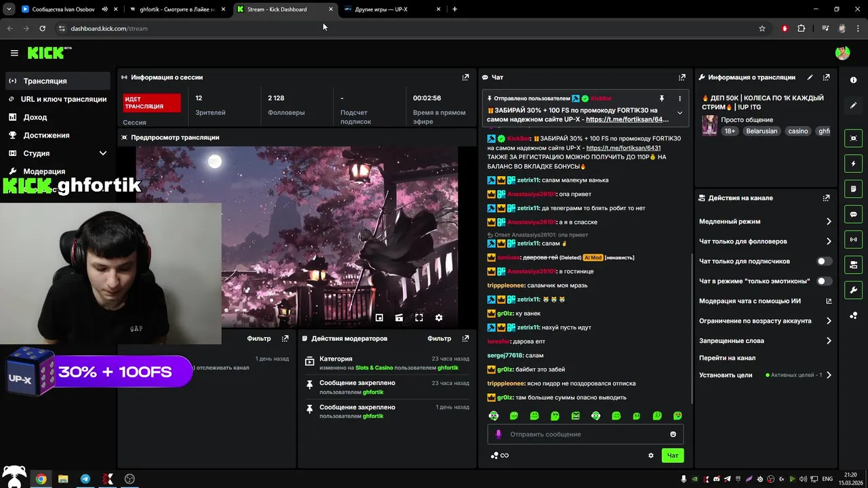Open the Chrome extensions puzzle icon
Screen dimensions: 868x488
click(802, 28)
